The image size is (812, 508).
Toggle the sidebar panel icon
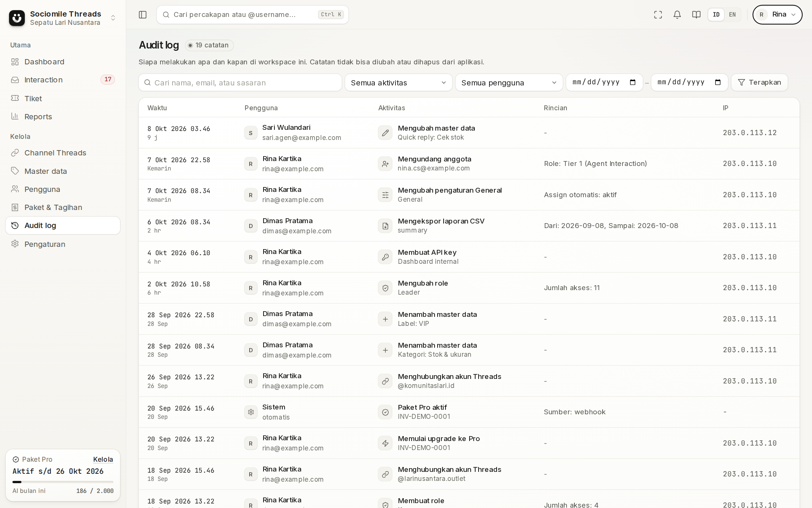click(142, 15)
